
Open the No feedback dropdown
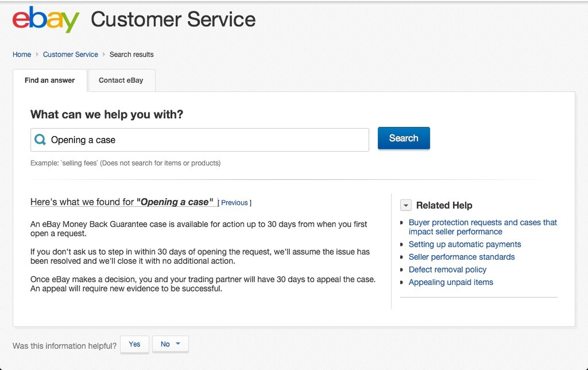170,344
